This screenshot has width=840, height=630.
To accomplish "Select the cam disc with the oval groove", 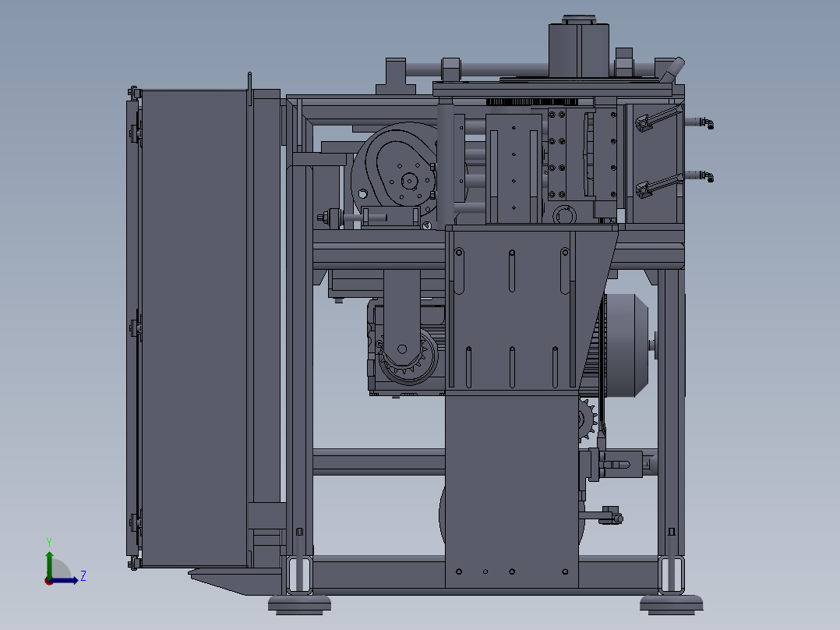I will pyautogui.click(x=395, y=171).
